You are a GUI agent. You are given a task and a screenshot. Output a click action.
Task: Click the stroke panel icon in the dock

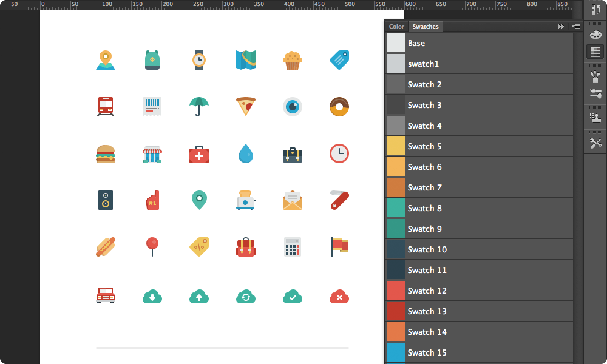tap(595, 94)
